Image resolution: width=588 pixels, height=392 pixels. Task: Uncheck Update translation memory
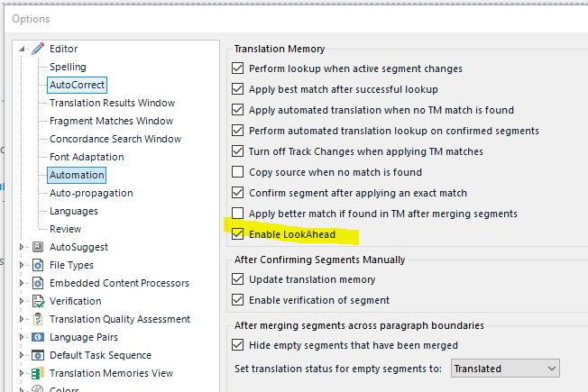tap(238, 280)
